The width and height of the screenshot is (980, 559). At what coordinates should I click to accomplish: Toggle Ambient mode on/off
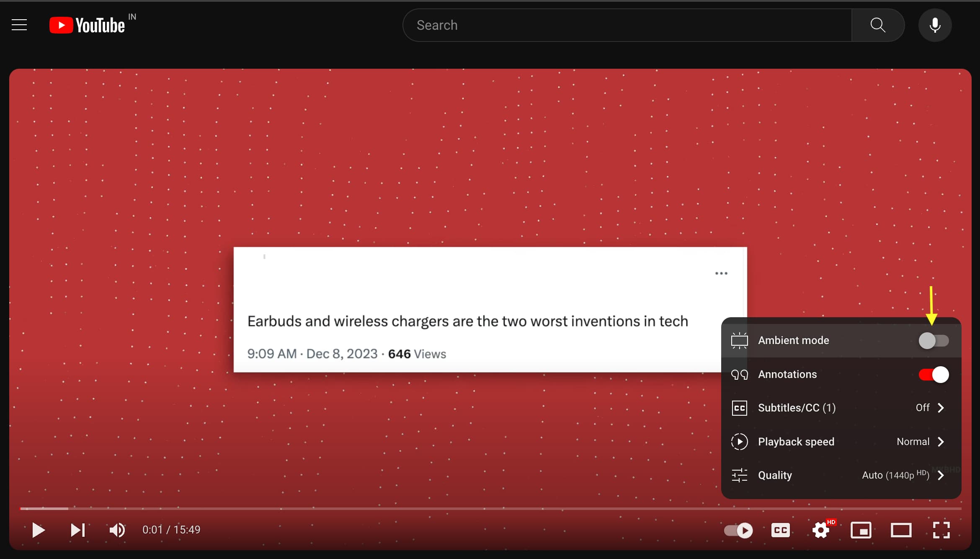pos(934,341)
